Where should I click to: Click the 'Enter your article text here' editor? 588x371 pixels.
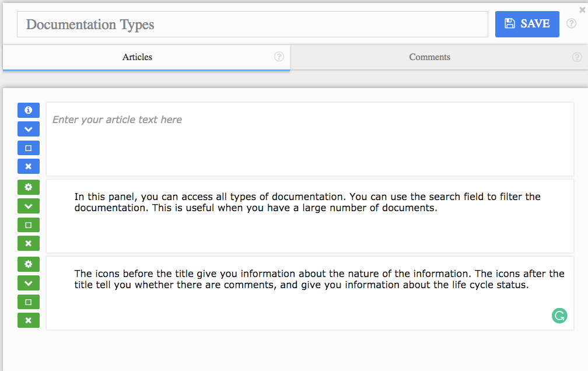click(x=310, y=139)
